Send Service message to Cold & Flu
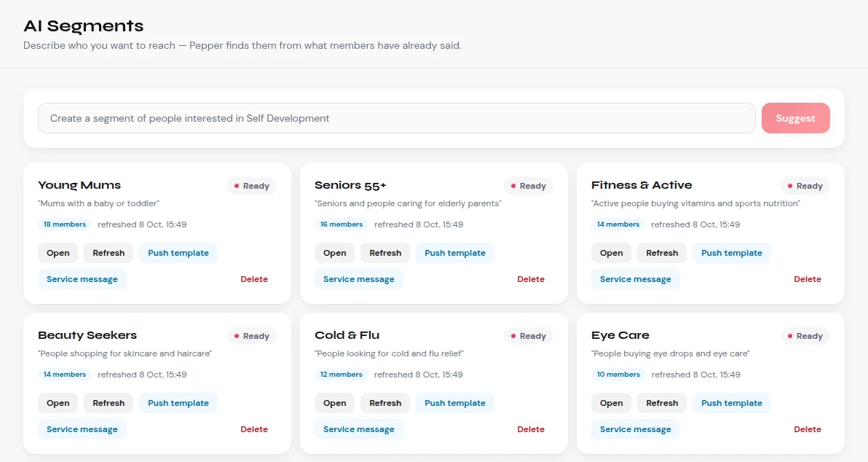The image size is (868, 462). tap(359, 429)
